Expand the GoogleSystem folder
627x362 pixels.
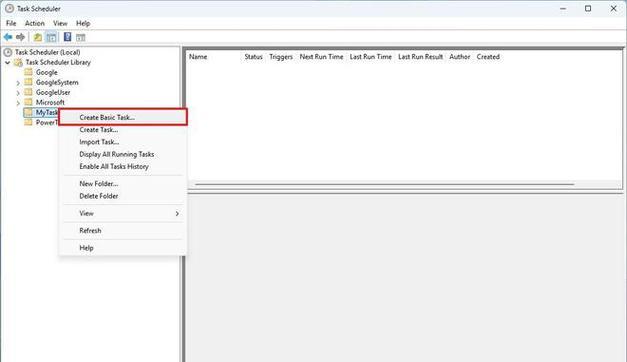[x=18, y=83]
